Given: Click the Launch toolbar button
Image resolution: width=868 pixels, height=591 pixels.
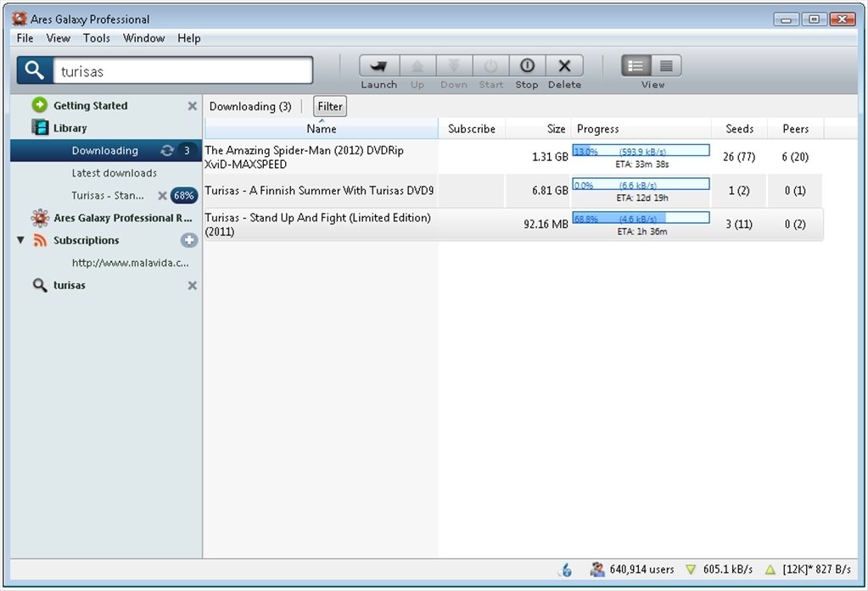Looking at the screenshot, I should point(379,66).
